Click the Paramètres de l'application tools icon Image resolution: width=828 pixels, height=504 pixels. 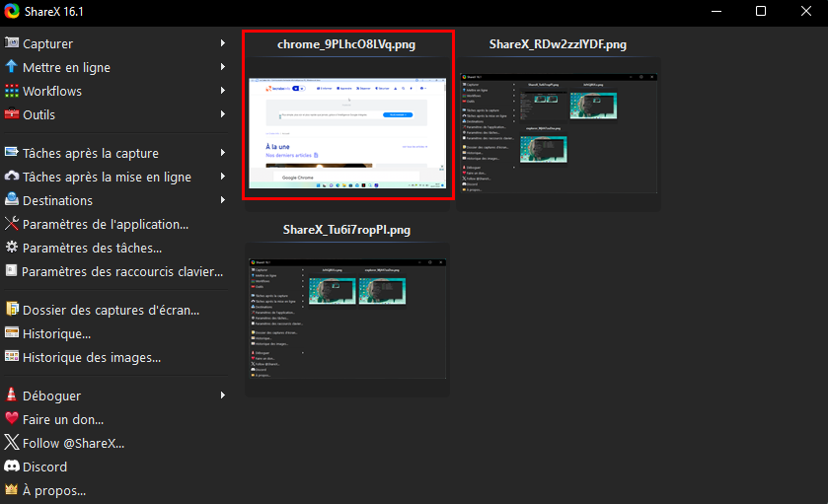click(12, 223)
